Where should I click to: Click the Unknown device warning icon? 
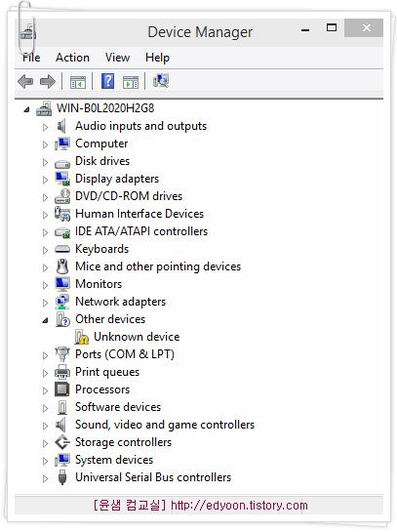tap(81, 337)
